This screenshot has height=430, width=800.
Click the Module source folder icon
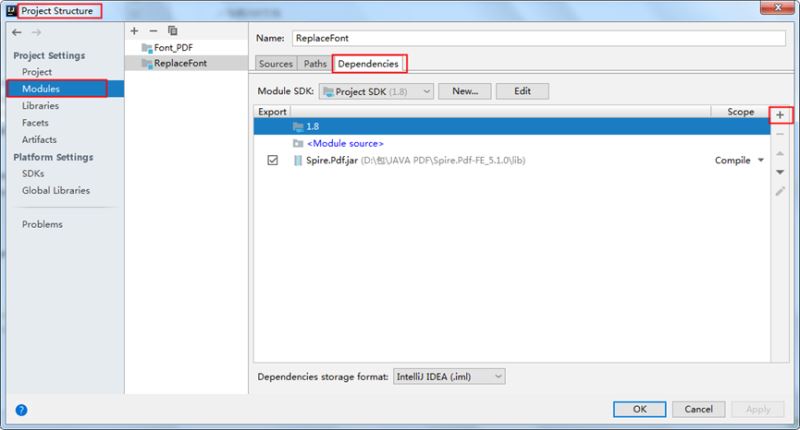click(298, 143)
